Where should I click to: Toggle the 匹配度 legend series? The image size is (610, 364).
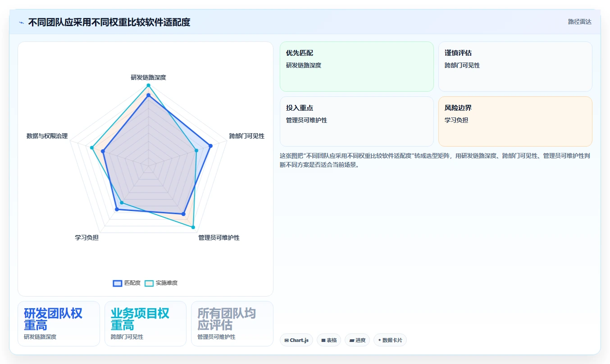point(127,283)
